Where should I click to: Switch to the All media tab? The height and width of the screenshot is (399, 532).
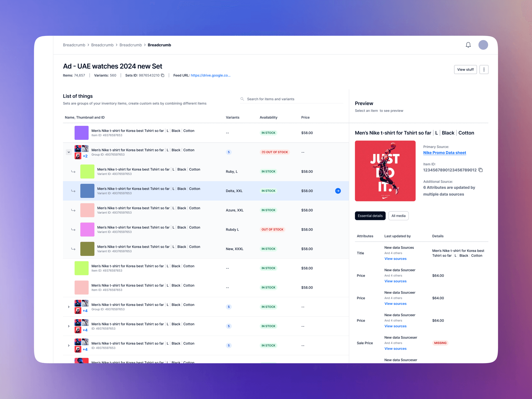coord(398,216)
